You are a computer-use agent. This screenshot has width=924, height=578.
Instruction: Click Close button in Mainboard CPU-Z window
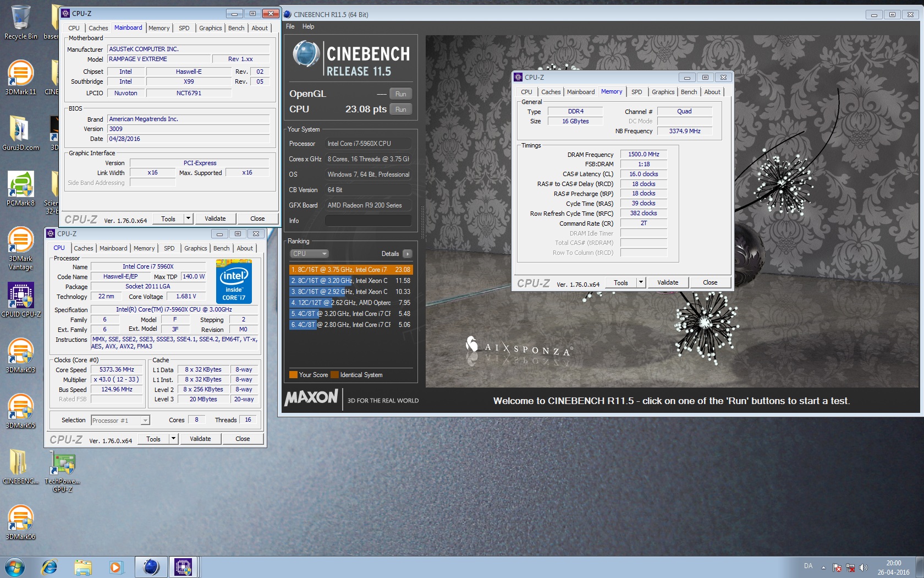point(257,219)
